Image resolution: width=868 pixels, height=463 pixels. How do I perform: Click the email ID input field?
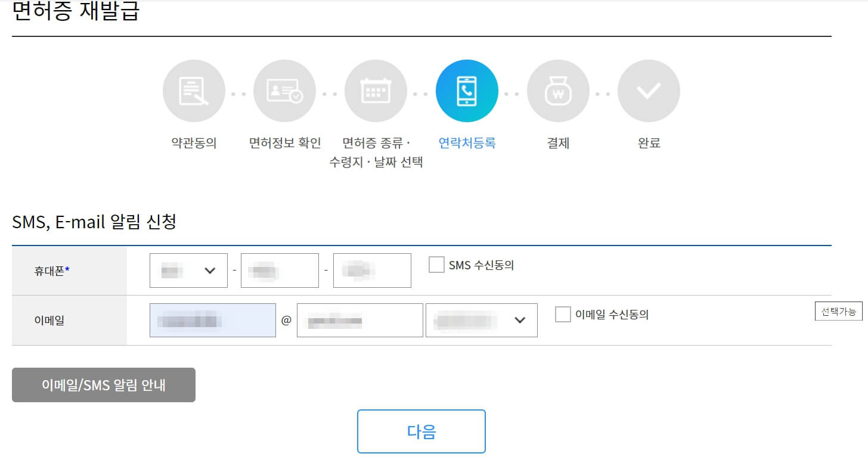213,320
